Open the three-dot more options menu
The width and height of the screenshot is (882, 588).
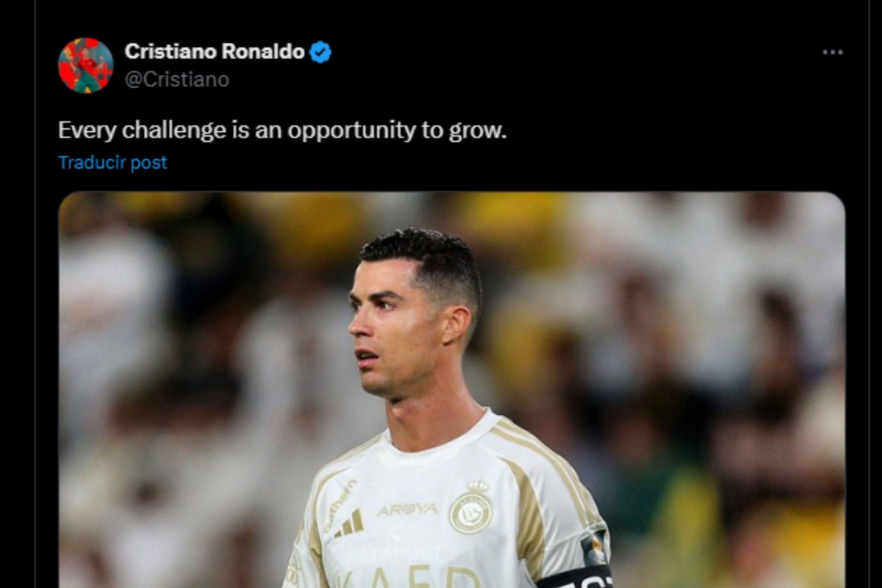(x=832, y=52)
